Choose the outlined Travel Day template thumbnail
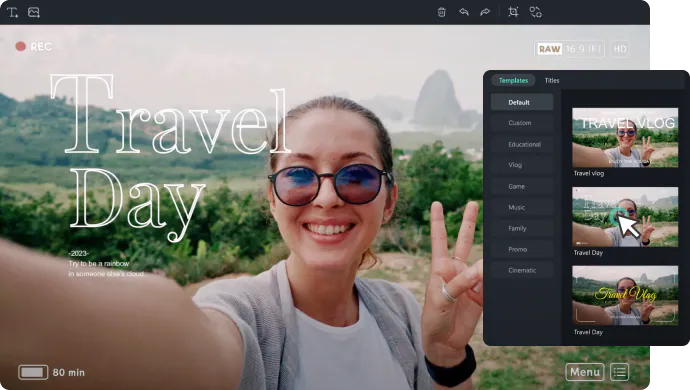Screen dimensions: 690x390 click(x=625, y=217)
